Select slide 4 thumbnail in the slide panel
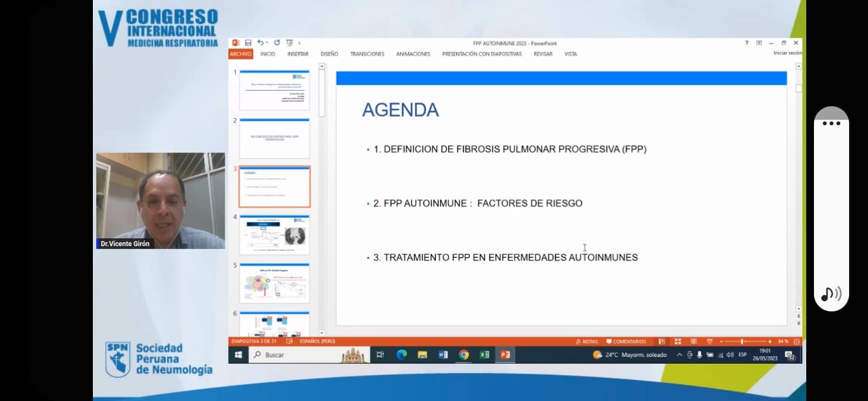The image size is (868, 401). click(x=274, y=235)
